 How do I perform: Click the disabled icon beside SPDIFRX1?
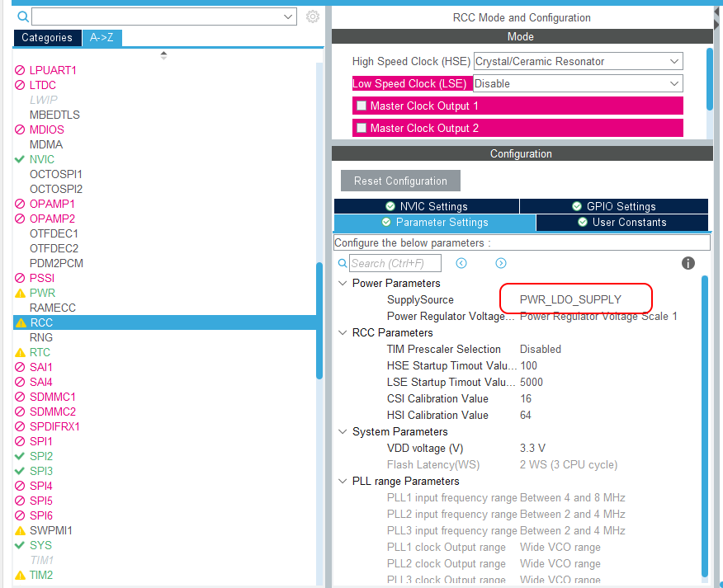pos(20,426)
